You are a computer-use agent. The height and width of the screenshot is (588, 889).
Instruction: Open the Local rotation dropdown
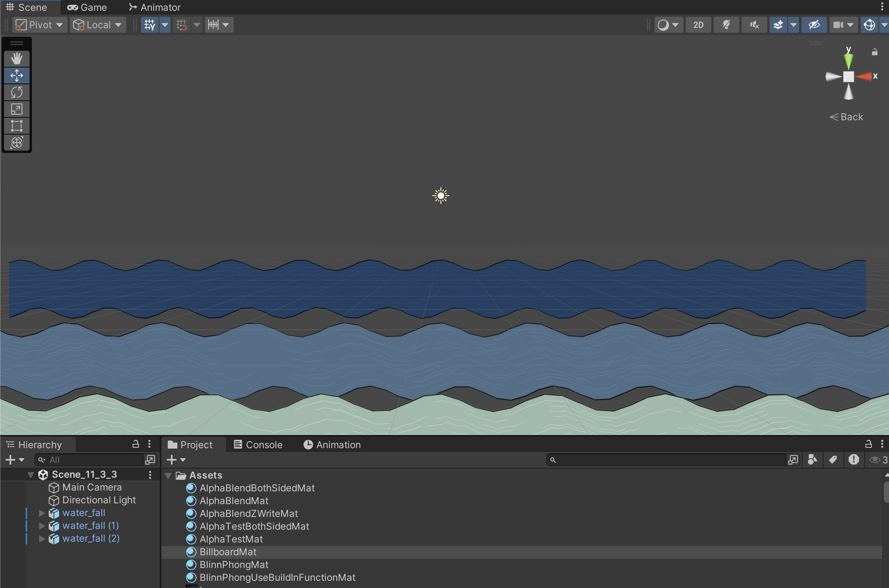(98, 25)
